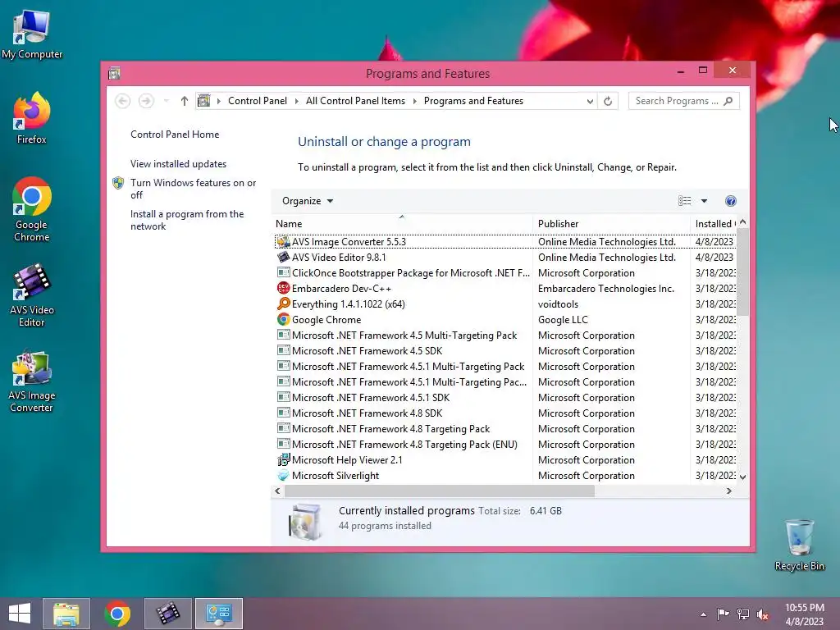Image resolution: width=840 pixels, height=630 pixels.
Task: Open the Organize dropdown menu
Action: coord(308,201)
